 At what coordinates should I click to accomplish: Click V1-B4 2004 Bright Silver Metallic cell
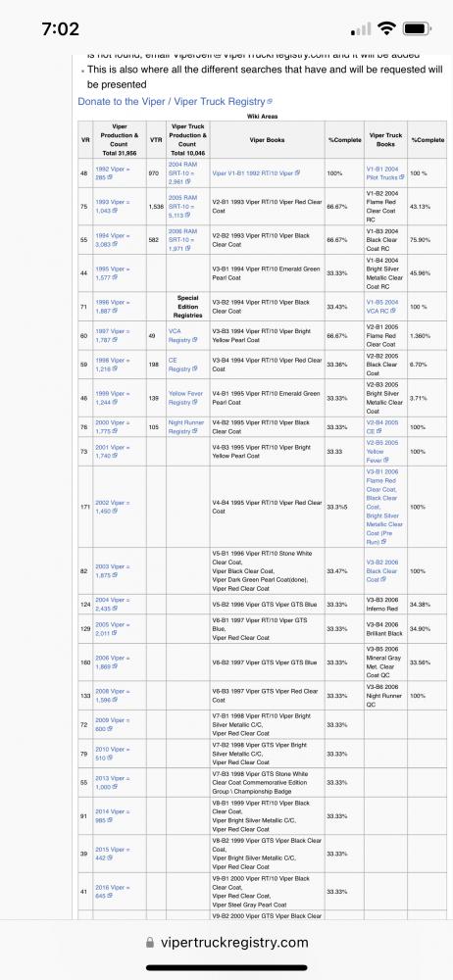385,273
